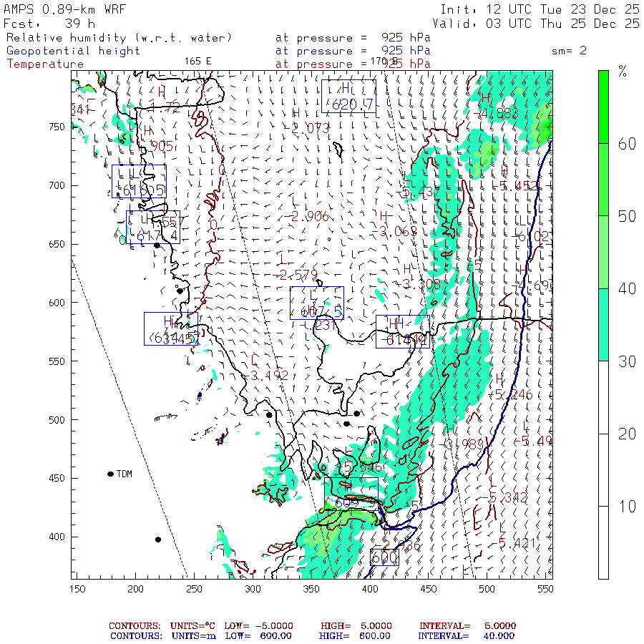Click the red 'HIGH= 5.0000' footer text
The width and height of the screenshot is (644, 644).
356,626
